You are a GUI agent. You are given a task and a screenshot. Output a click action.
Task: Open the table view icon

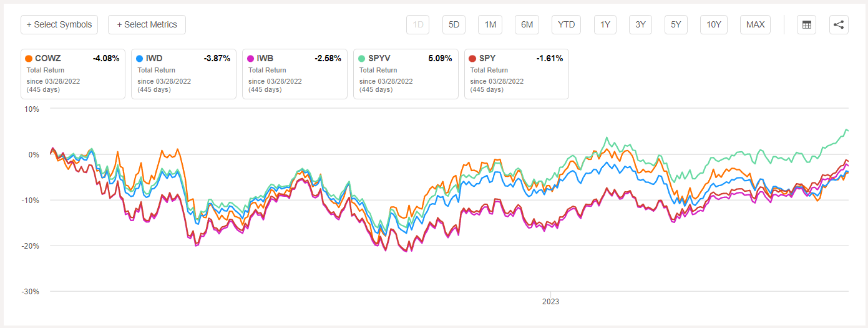(807, 25)
